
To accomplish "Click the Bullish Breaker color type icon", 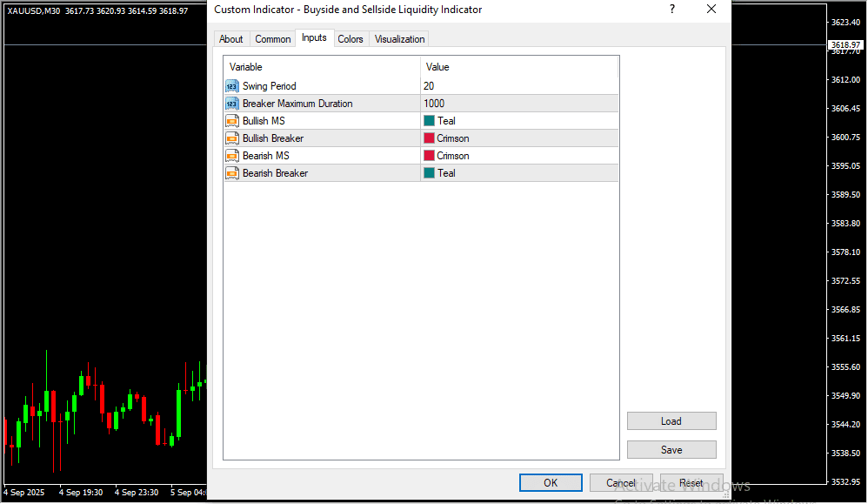I will [x=232, y=138].
